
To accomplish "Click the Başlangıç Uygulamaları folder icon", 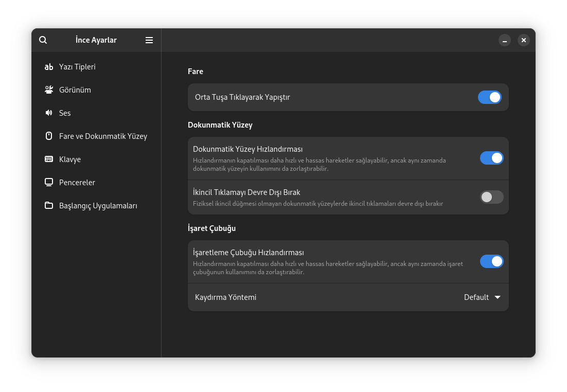I will [x=49, y=205].
